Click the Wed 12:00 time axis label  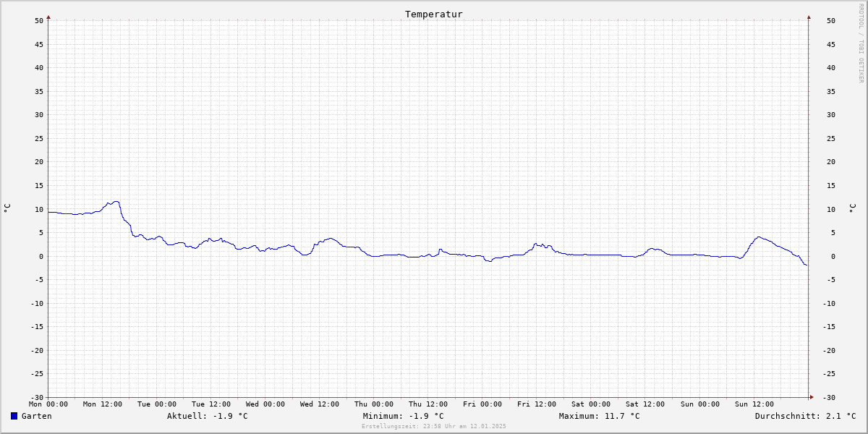coord(320,404)
